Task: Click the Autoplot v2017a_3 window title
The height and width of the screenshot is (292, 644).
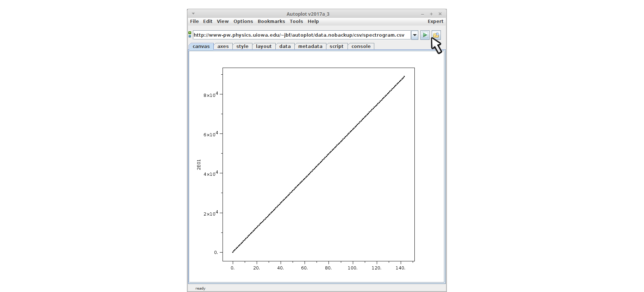Action: pos(308,14)
